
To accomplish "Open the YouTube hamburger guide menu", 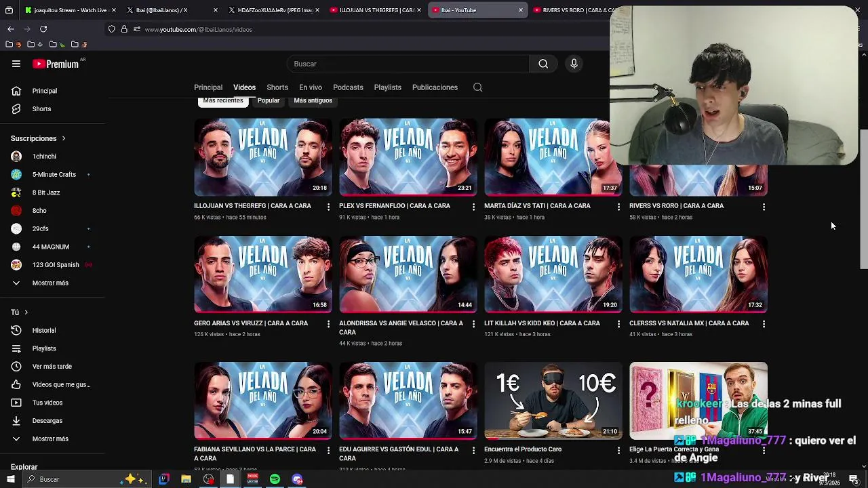I will [x=16, y=64].
